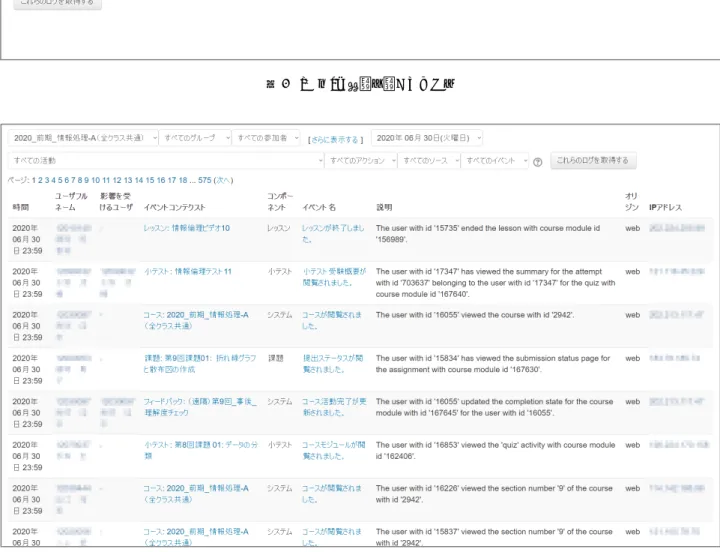
Task: Click event name コース活動完了が更新されました
Action: [x=334, y=407]
